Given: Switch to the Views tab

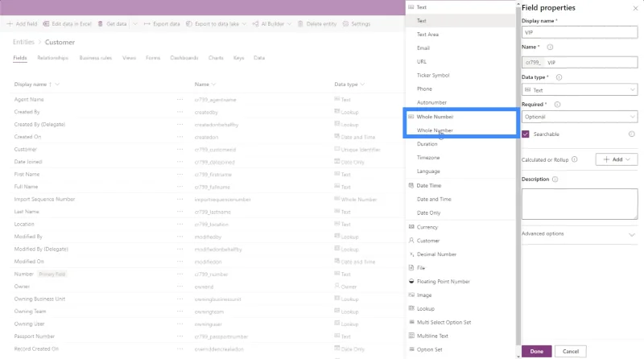Looking at the screenshot, I should tap(129, 58).
